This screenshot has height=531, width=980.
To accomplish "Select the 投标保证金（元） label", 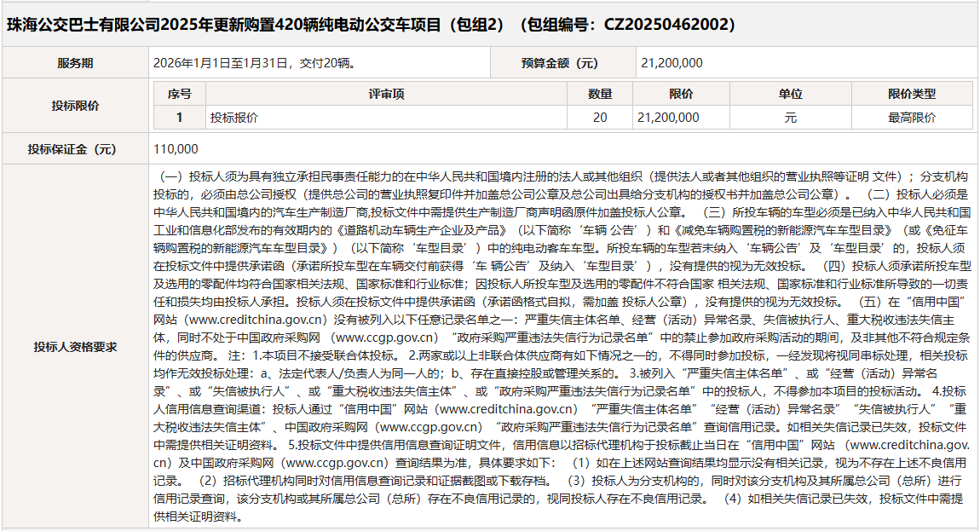I will tap(75, 149).
